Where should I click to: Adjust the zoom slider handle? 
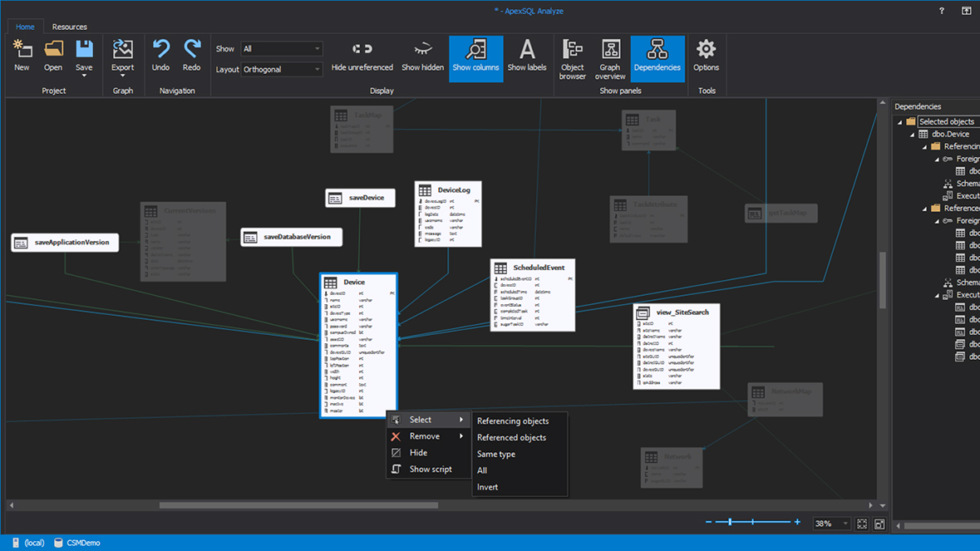(x=729, y=522)
